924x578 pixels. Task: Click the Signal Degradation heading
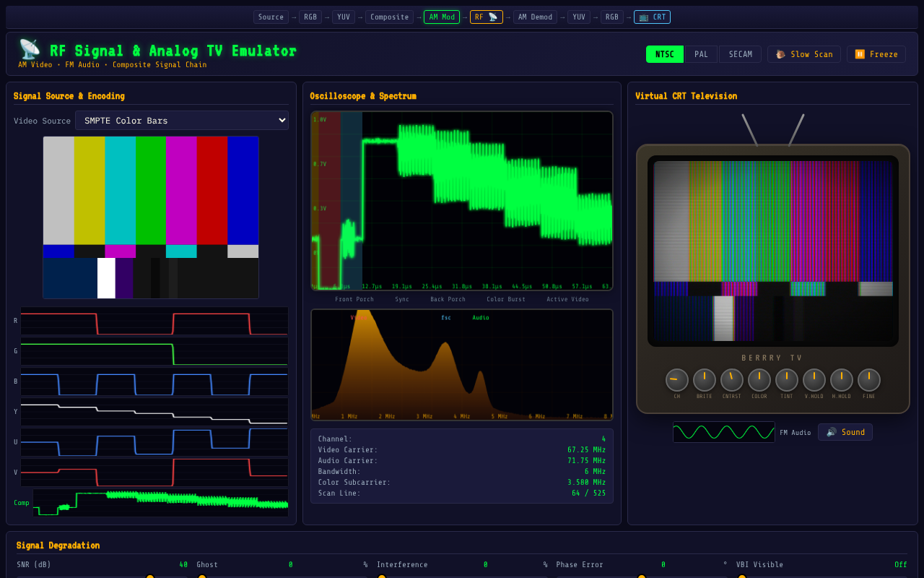point(58,545)
